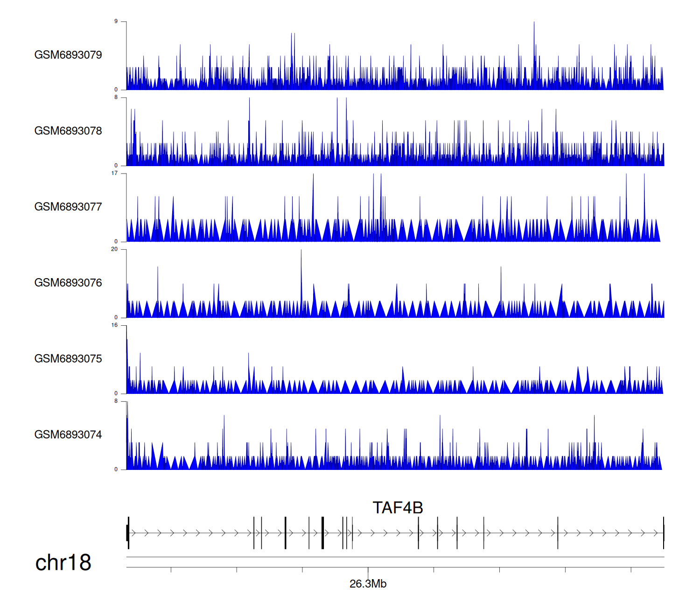Click the first exon of TAF4B gene
Viewport: 700px width, 616px height.
[x=128, y=532]
